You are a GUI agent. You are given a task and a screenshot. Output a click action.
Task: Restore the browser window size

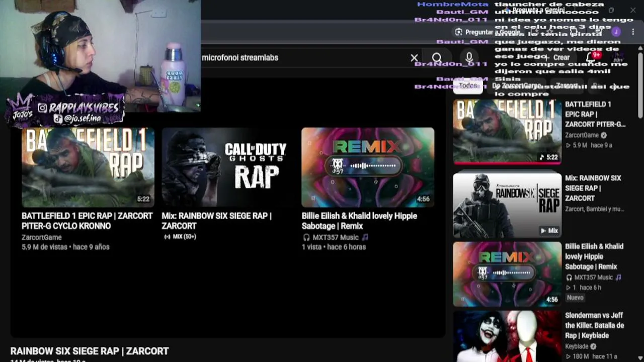click(611, 10)
